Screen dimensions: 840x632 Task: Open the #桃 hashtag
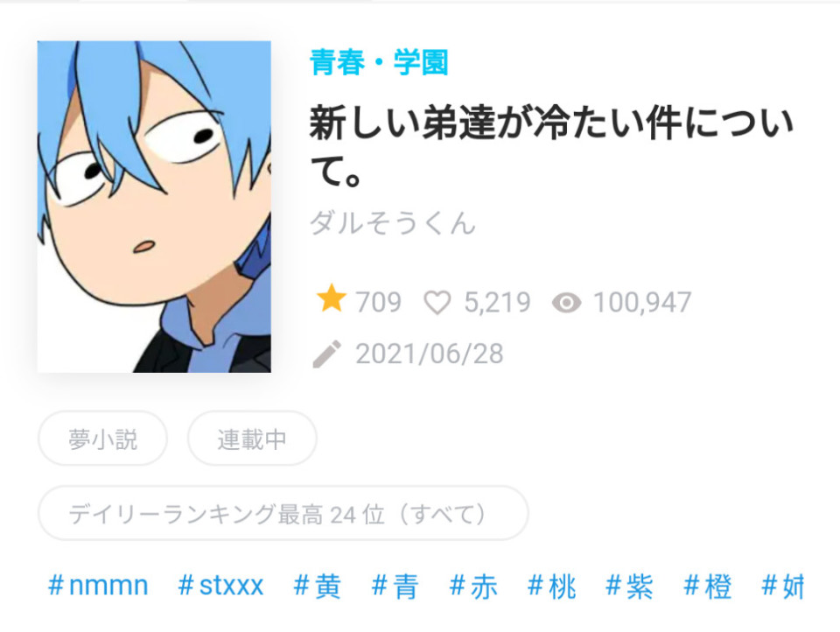[x=551, y=586]
